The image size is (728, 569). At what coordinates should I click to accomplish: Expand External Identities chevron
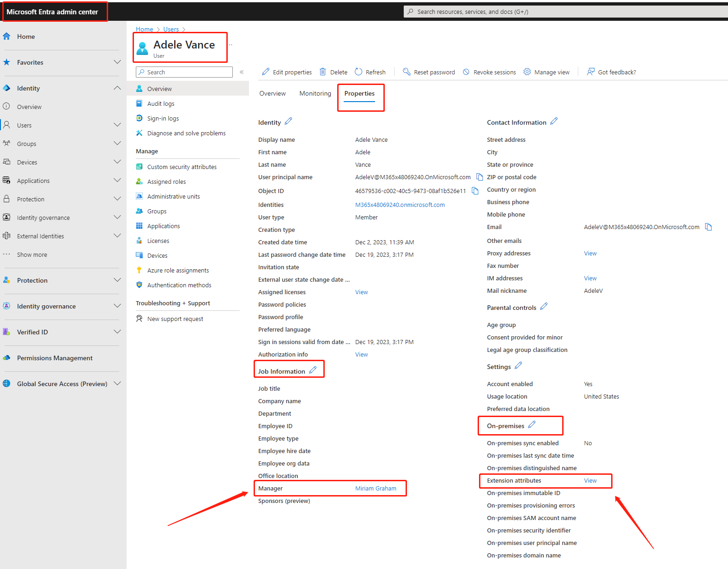117,236
